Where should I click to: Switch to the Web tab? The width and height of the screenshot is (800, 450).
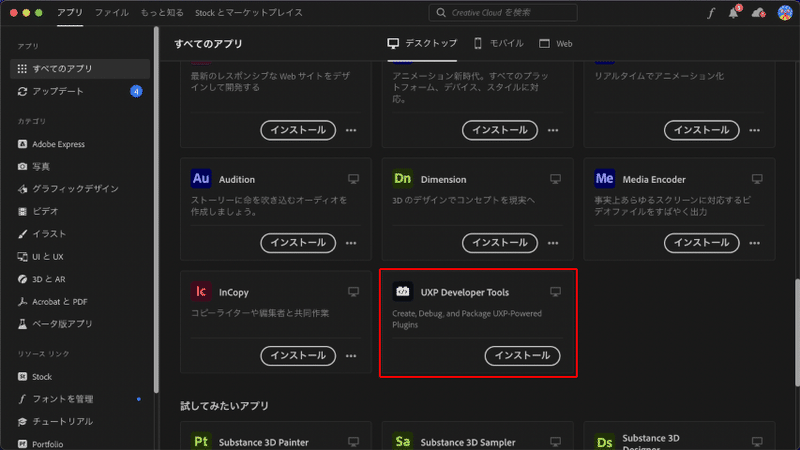tap(556, 43)
